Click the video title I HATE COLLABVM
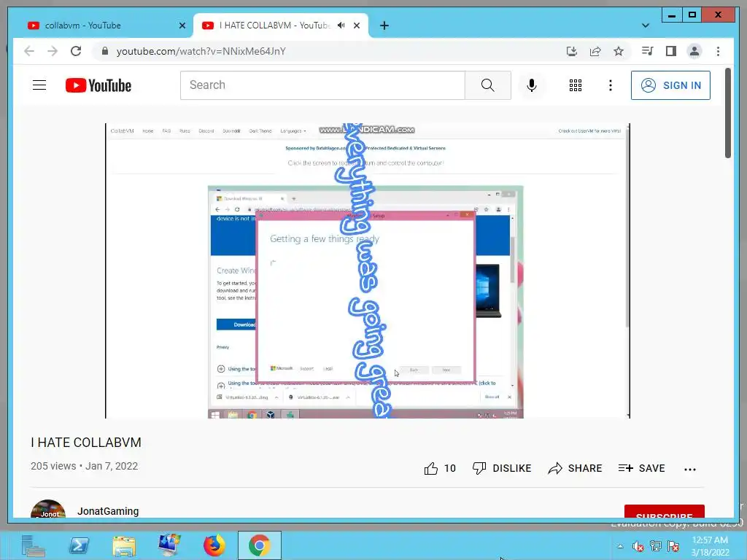 [86, 443]
